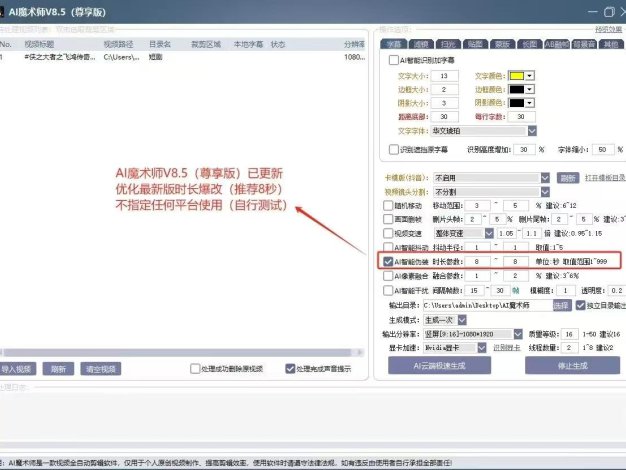Open the 打开模板目录 link

604,178
